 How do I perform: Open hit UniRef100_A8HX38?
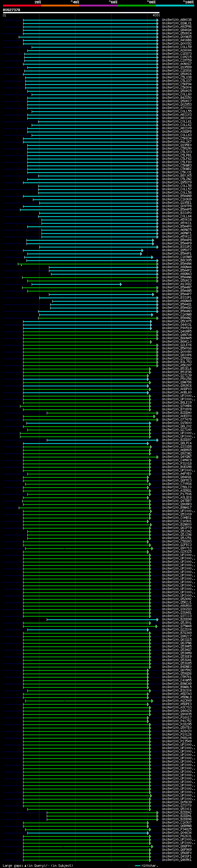(176, 20)
